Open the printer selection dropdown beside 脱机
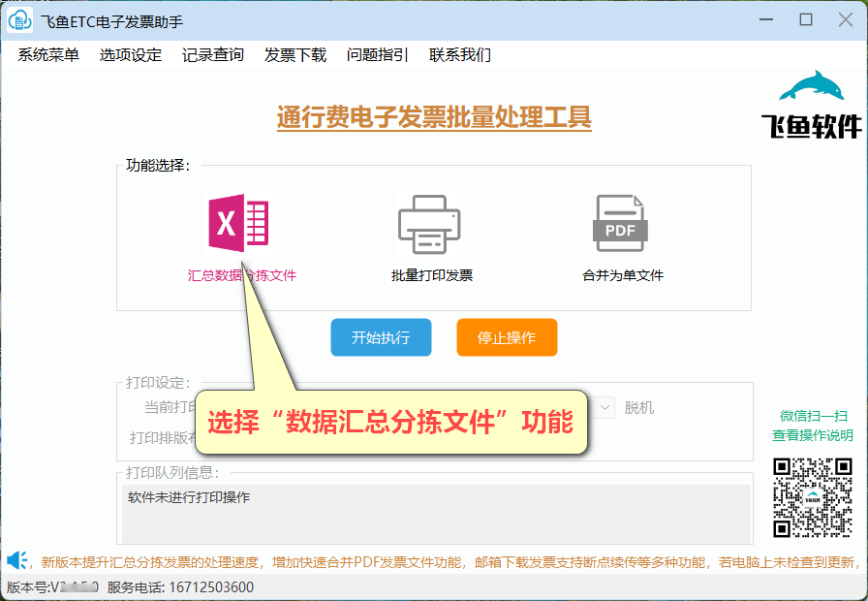Viewport: 868px width, 601px height. tap(605, 407)
